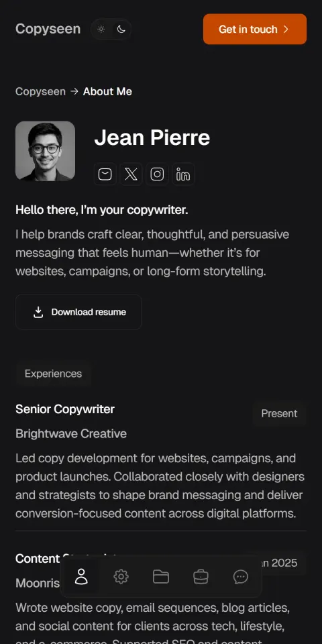Viewport: 322px width, 644px height.
Task: Click the Experiences section tag
Action: [54, 374]
